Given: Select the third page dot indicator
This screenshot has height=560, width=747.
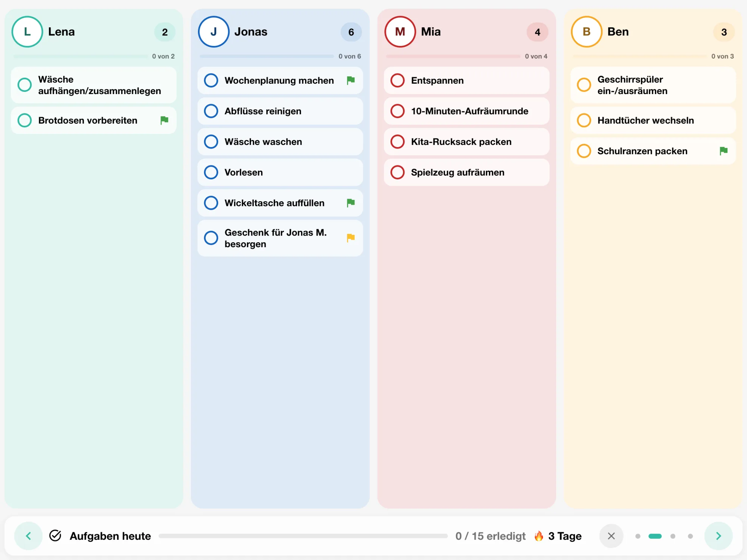Looking at the screenshot, I should point(673,536).
